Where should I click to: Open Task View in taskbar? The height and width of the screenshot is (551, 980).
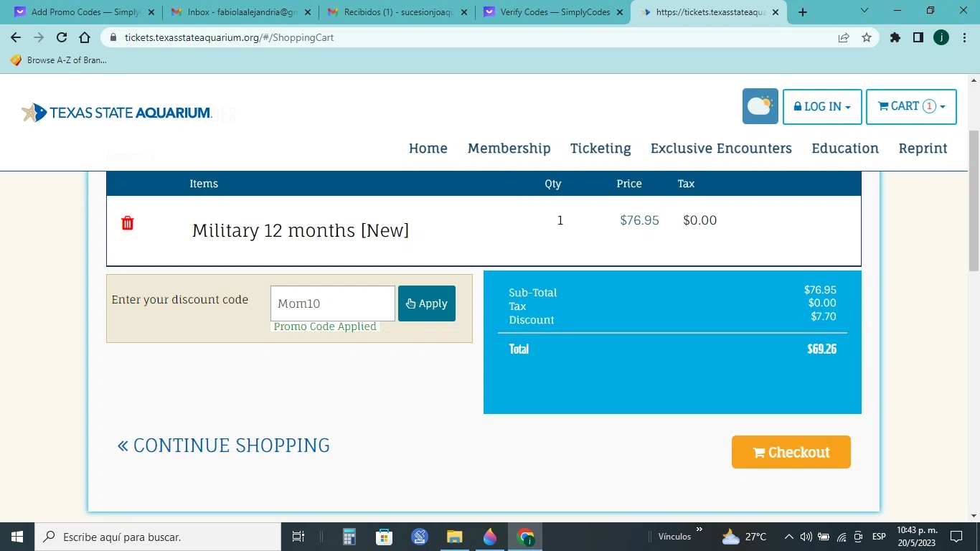(x=298, y=537)
